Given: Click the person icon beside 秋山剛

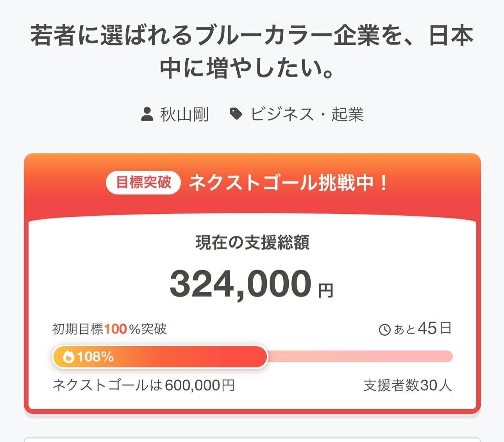Looking at the screenshot, I should click(x=147, y=114).
